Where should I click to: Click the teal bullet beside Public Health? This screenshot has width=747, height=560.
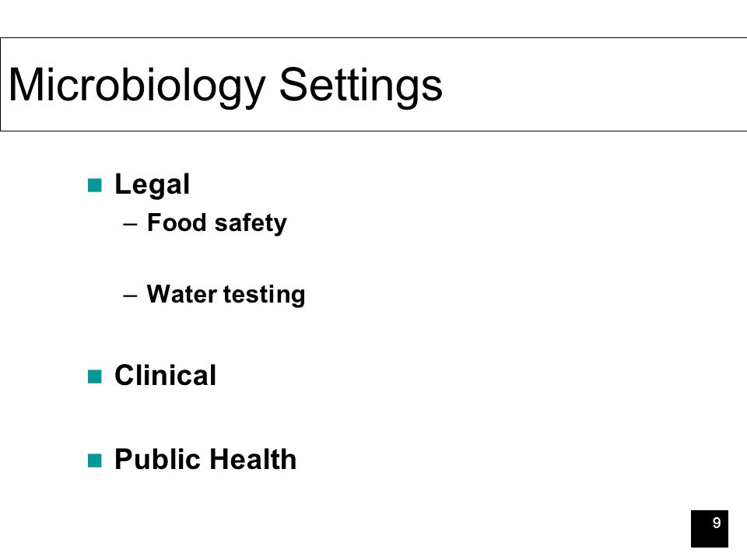coord(95,461)
